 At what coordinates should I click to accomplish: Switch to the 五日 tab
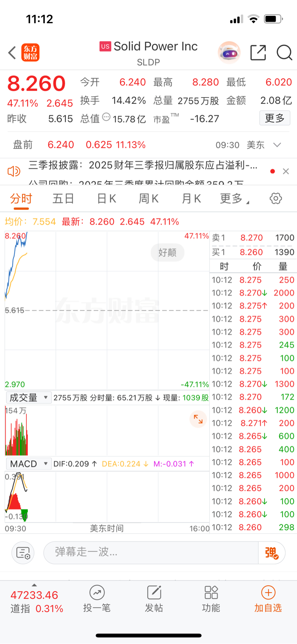[x=63, y=199]
